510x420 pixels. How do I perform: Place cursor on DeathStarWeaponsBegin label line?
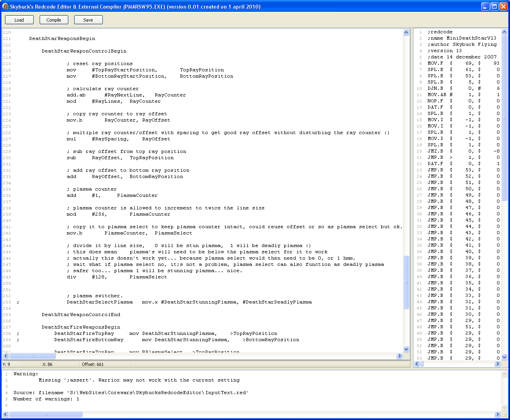pos(62,38)
